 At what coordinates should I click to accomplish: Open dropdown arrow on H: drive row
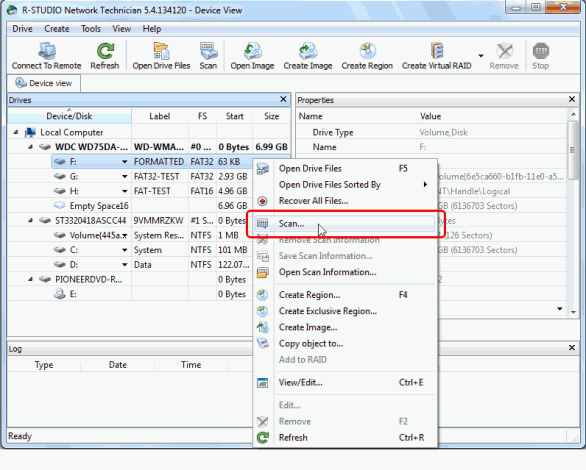click(124, 191)
